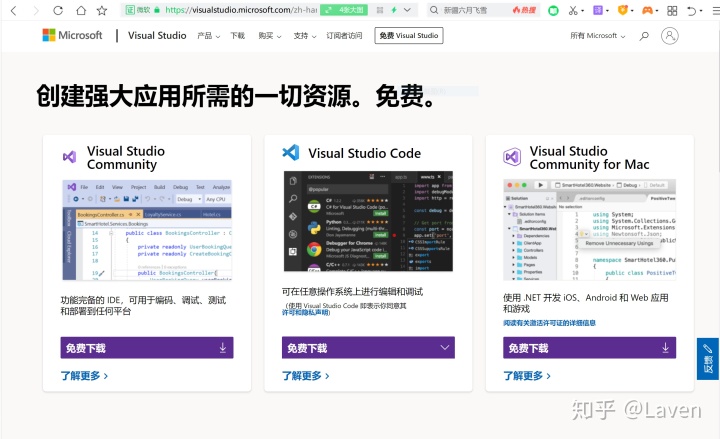Click the undo closed tab arrow icon
720x439 pixels.
point(692,10)
